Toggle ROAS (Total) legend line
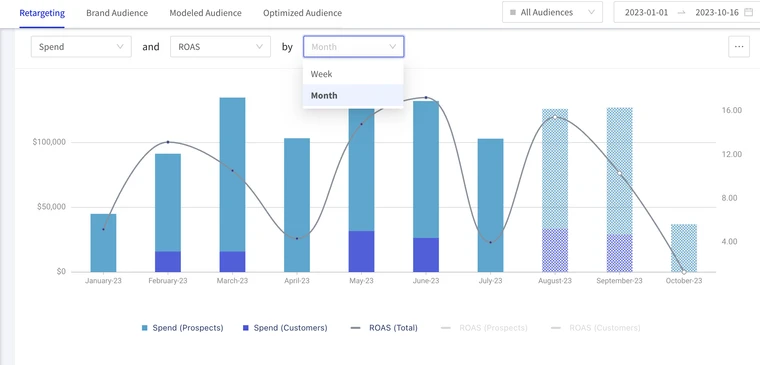760x365 pixels. click(x=384, y=328)
